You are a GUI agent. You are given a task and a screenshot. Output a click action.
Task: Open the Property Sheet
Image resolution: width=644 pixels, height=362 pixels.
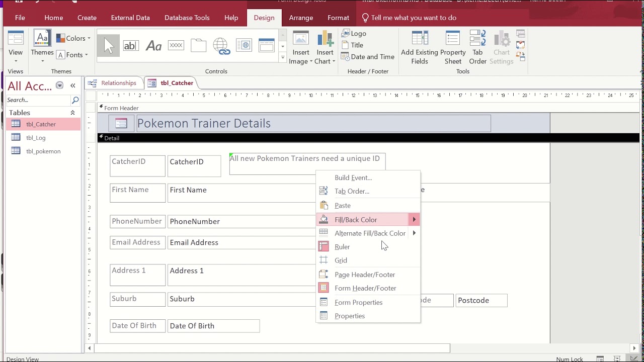(453, 48)
